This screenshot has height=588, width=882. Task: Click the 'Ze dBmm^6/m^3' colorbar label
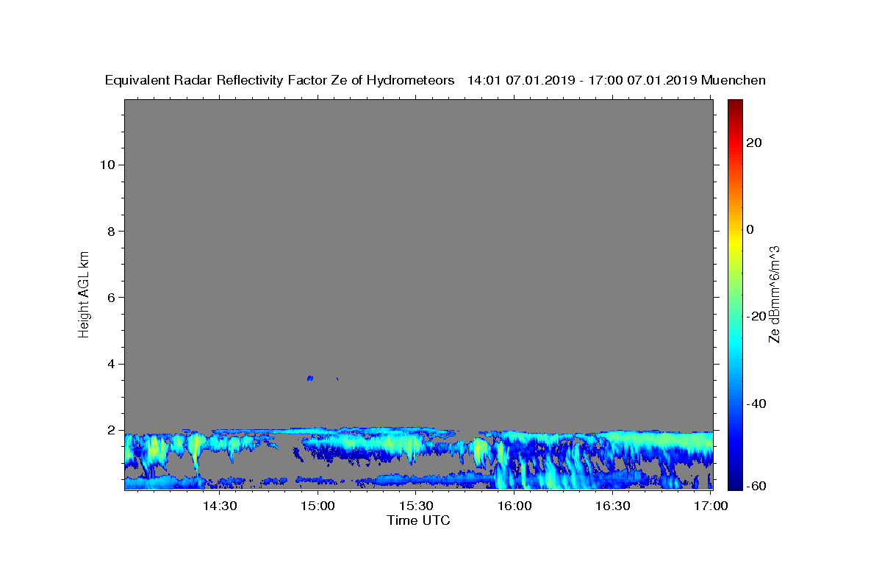click(x=774, y=294)
